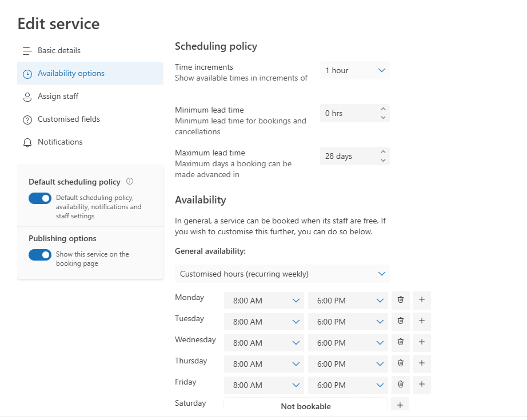
Task: Open General availability Customised hours dropdown
Action: pos(282,274)
